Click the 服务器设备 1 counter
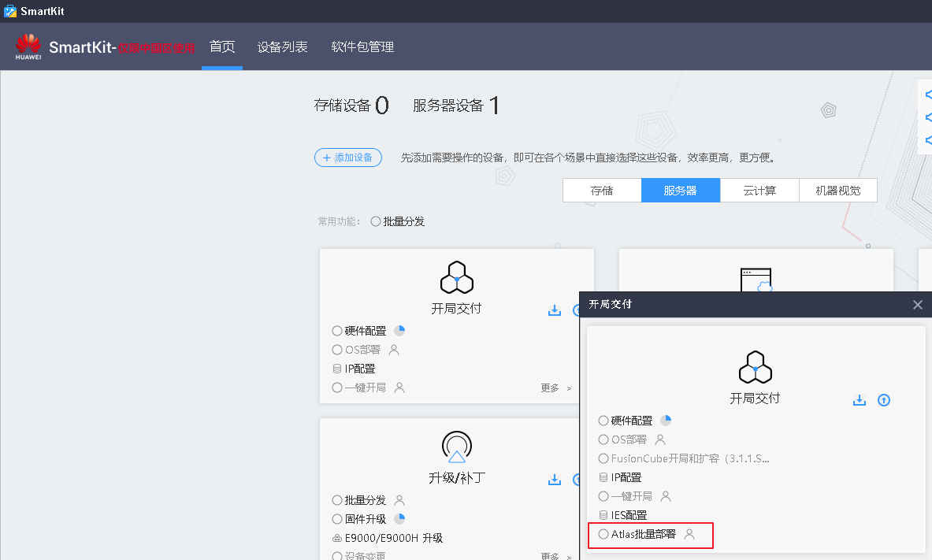 pos(456,106)
